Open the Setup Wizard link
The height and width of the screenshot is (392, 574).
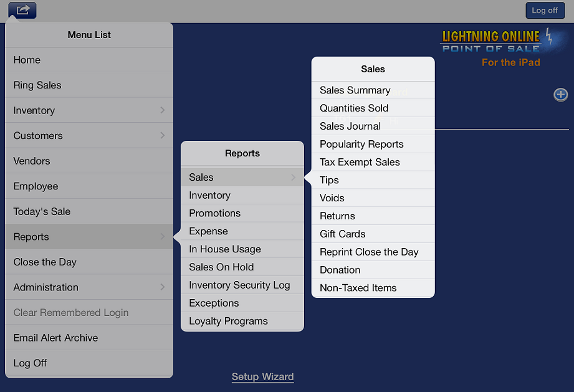262,376
